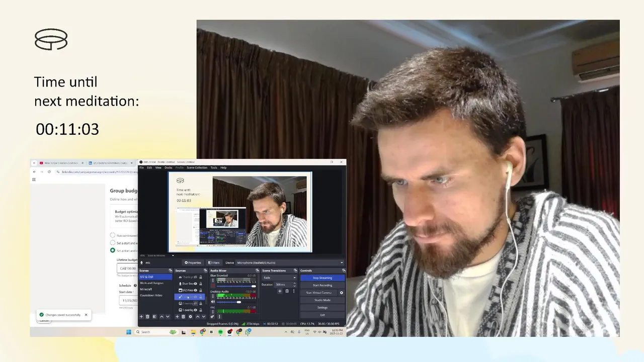This screenshot has width=644, height=362.
Task: Undock the Sources panel via its popout icon
Action: point(205,270)
